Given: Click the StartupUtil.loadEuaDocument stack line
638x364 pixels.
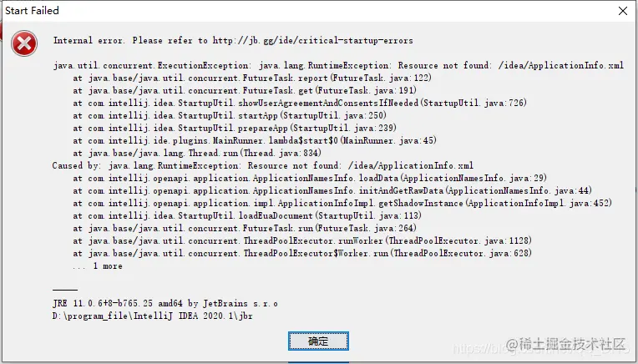Looking at the screenshot, I should click(x=247, y=216).
